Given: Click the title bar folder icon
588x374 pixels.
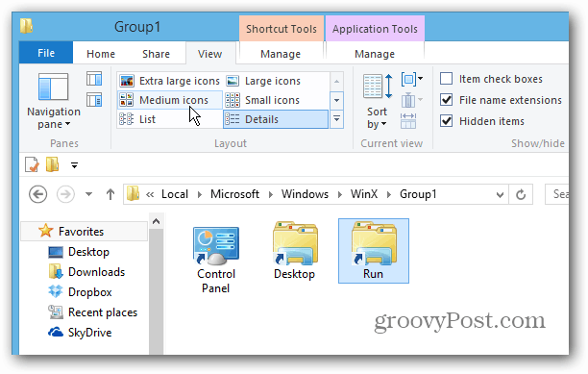Looking at the screenshot, I should coord(26,26).
